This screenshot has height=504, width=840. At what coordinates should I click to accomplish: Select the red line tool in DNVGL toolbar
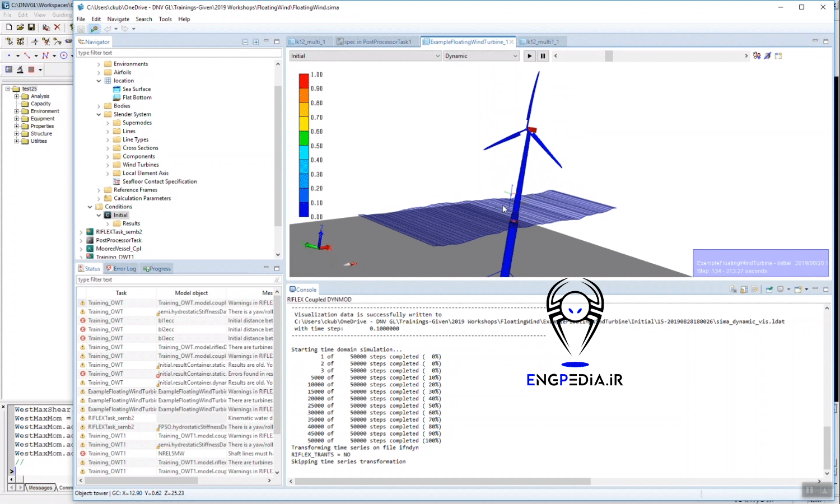pyautogui.click(x=27, y=55)
